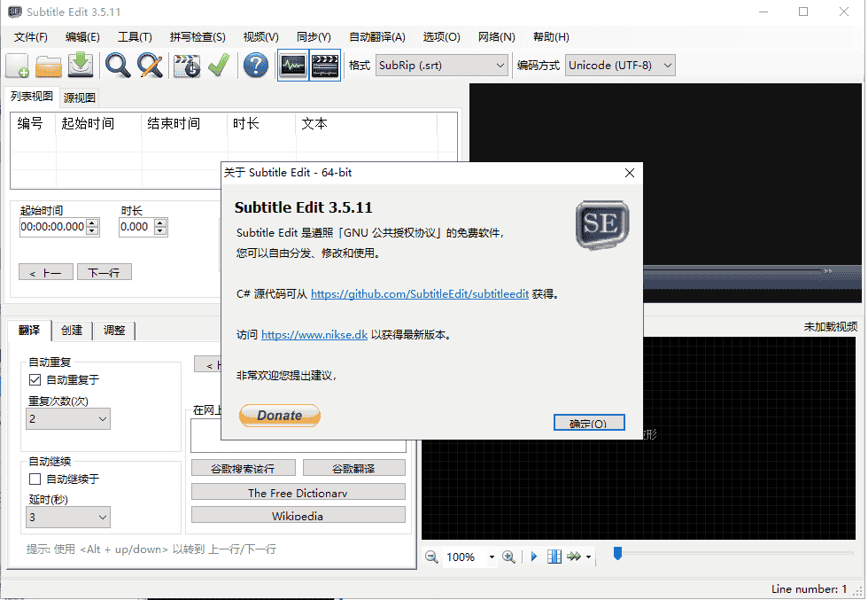The image size is (868, 600).
Task: Switch to the 源视图 tab
Action: click(80, 97)
